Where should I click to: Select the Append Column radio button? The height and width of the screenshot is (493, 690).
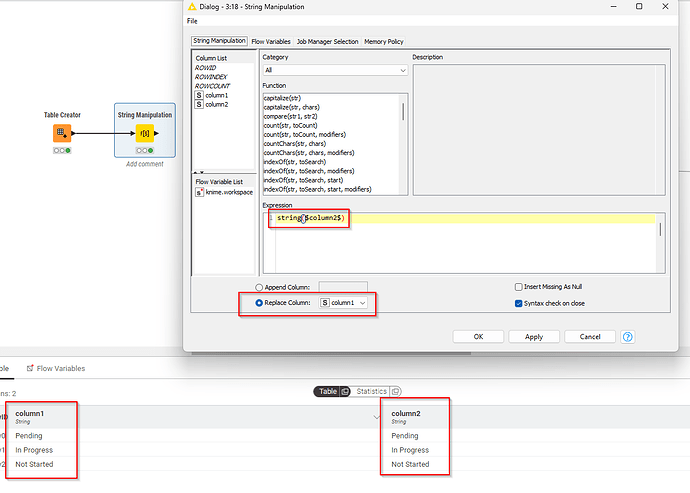click(259, 287)
